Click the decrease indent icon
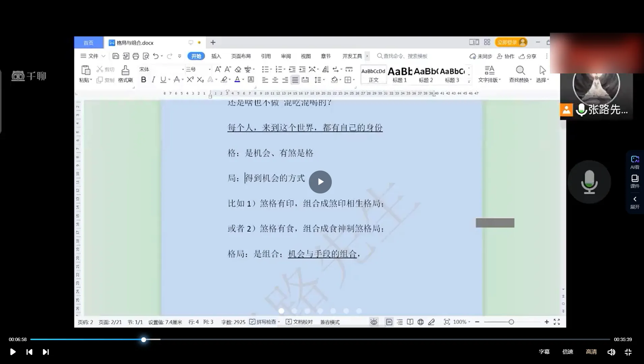Viewport: 644px width, 364px height. (292, 69)
